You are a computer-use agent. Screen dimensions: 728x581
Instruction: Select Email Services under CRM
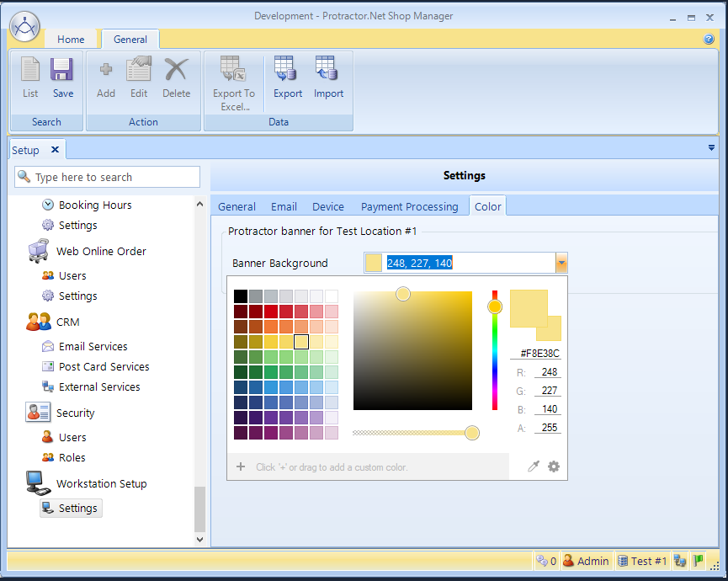click(x=93, y=346)
